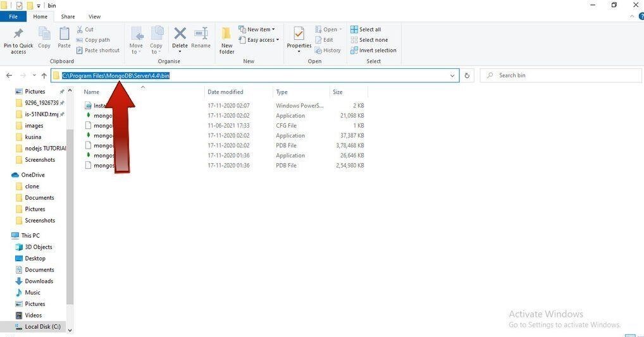Click navigation pane scroll down arrow
Image resolution: width=644 pixels, height=337 pixels.
70,330
